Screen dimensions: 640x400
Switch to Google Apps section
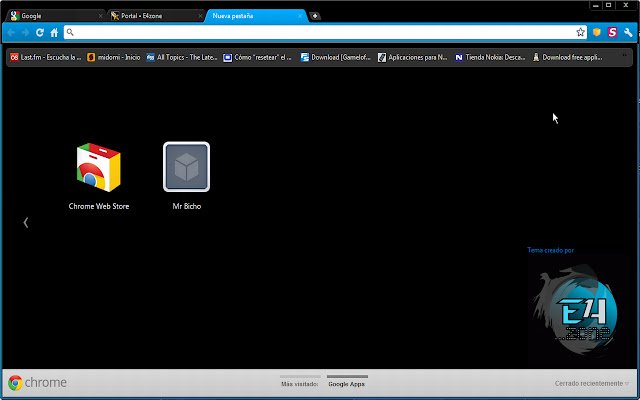(347, 381)
